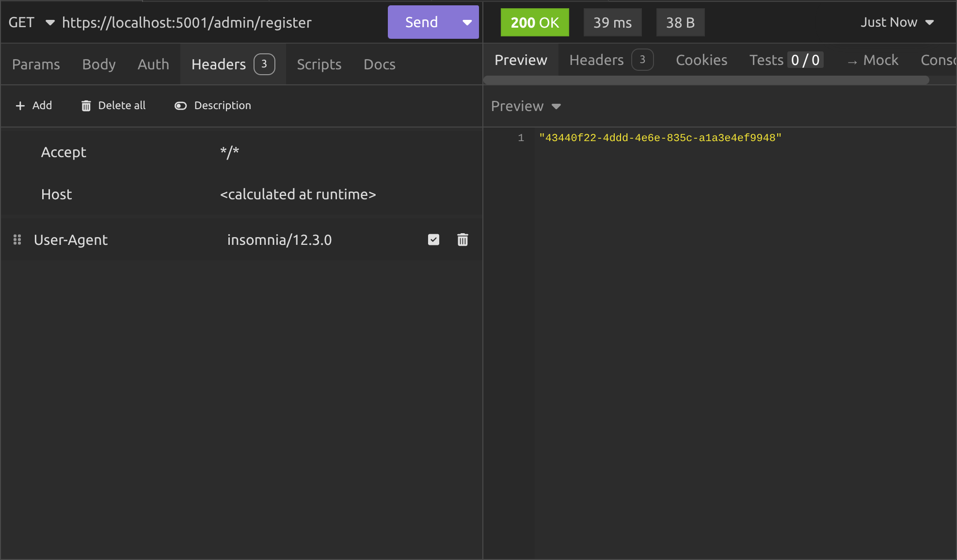Click the 200 OK status badge
The image size is (957, 560).
pos(535,22)
